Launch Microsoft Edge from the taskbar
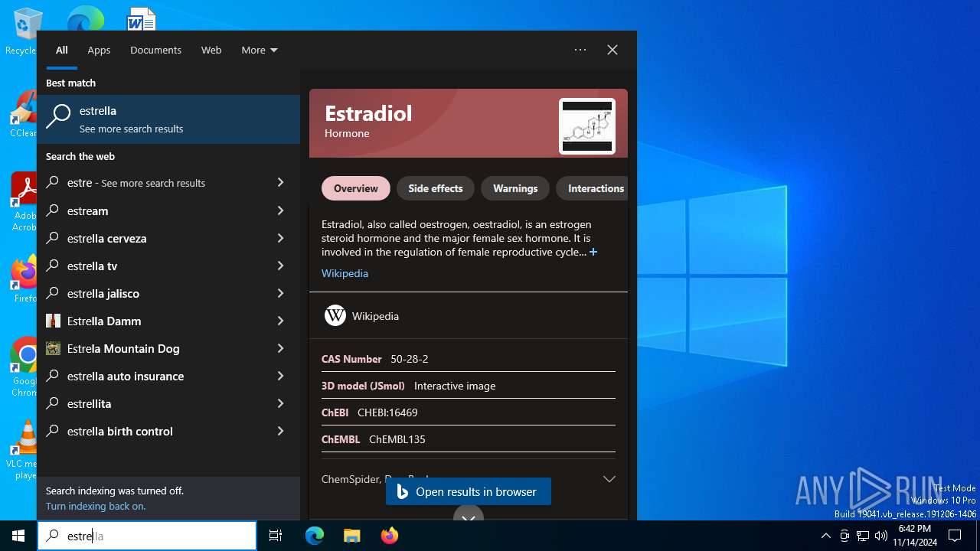 pos(315,536)
